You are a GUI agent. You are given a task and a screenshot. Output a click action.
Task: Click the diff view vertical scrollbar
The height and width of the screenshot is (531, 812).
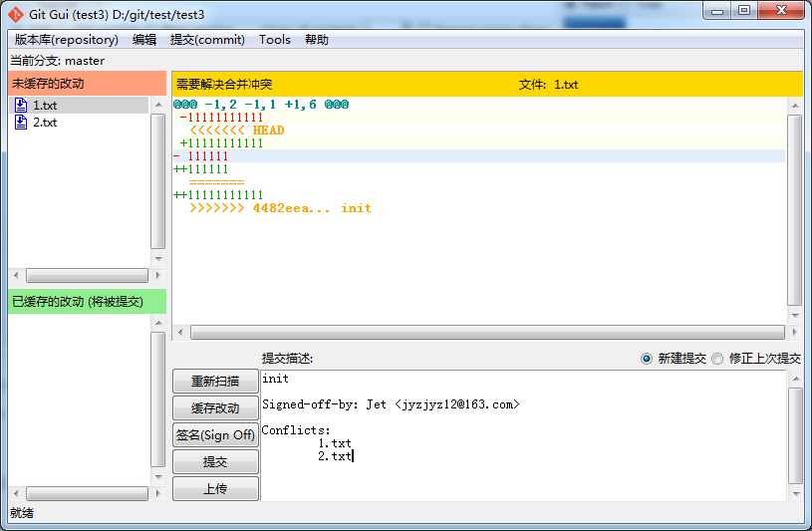tap(795, 210)
